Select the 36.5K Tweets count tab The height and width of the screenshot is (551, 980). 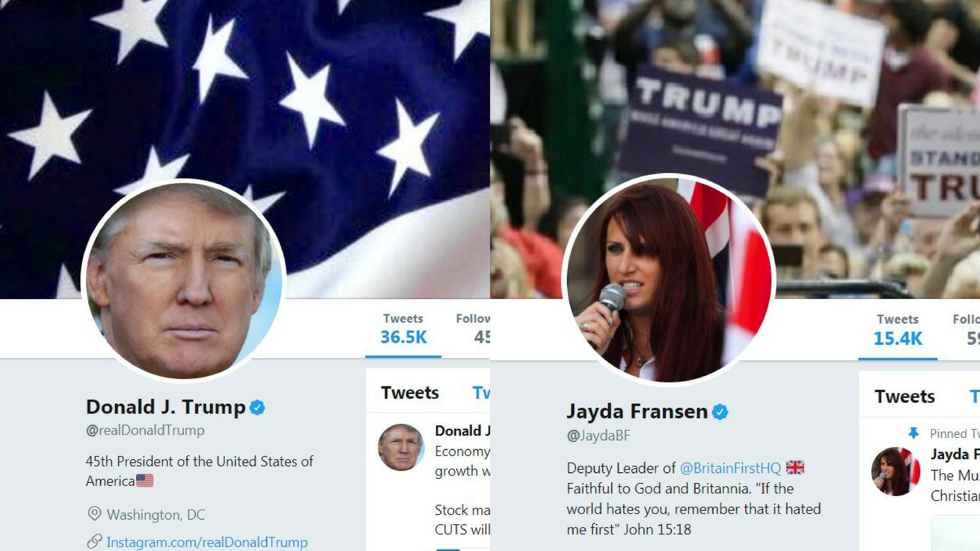(x=403, y=329)
